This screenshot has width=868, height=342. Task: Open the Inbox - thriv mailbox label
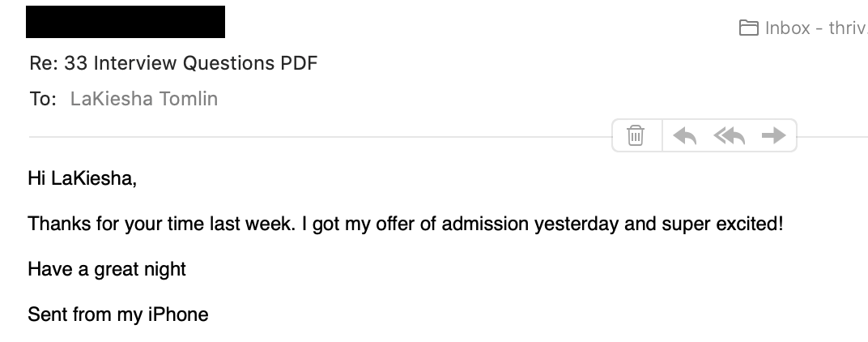point(816,28)
